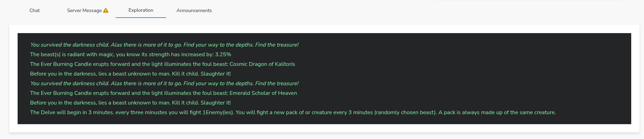Image resolution: width=644 pixels, height=139 pixels.
Task: Open the Server Message tab
Action: pyautogui.click(x=84, y=10)
